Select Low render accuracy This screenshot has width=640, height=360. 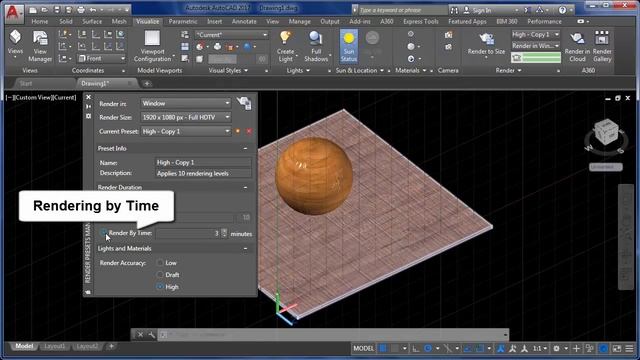point(160,263)
